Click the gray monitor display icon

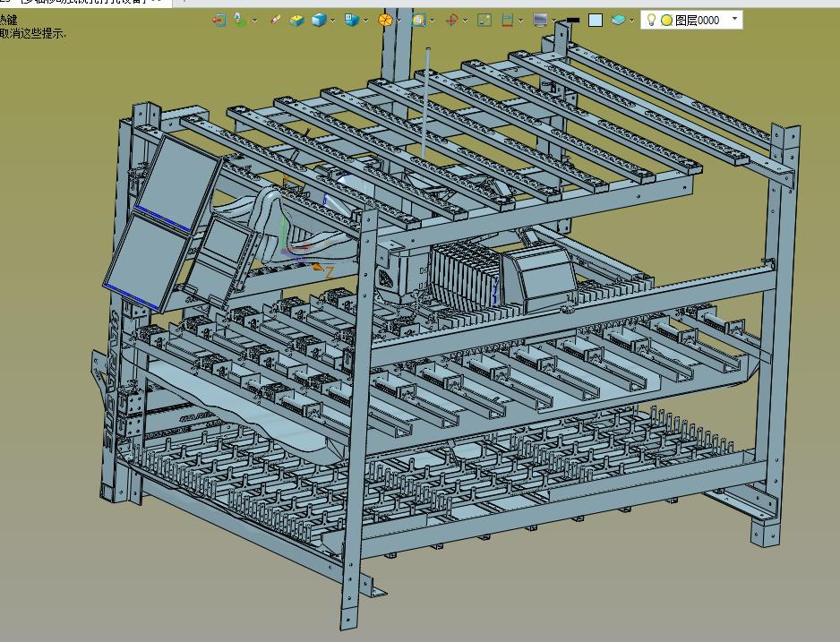541,21
